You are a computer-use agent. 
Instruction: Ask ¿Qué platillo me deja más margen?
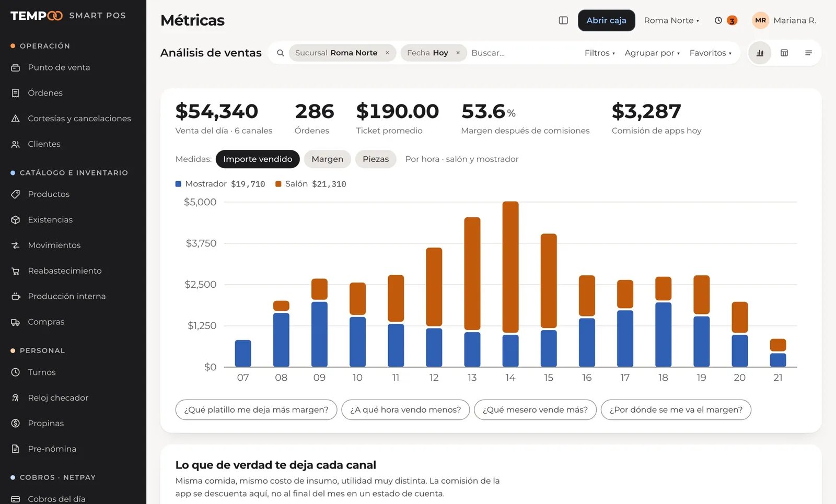coord(256,410)
